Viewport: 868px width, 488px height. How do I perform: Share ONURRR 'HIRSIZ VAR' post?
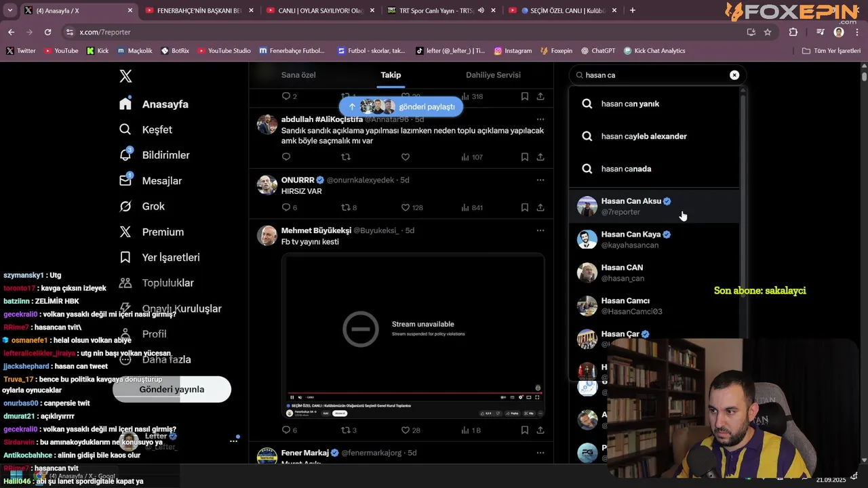(540, 207)
